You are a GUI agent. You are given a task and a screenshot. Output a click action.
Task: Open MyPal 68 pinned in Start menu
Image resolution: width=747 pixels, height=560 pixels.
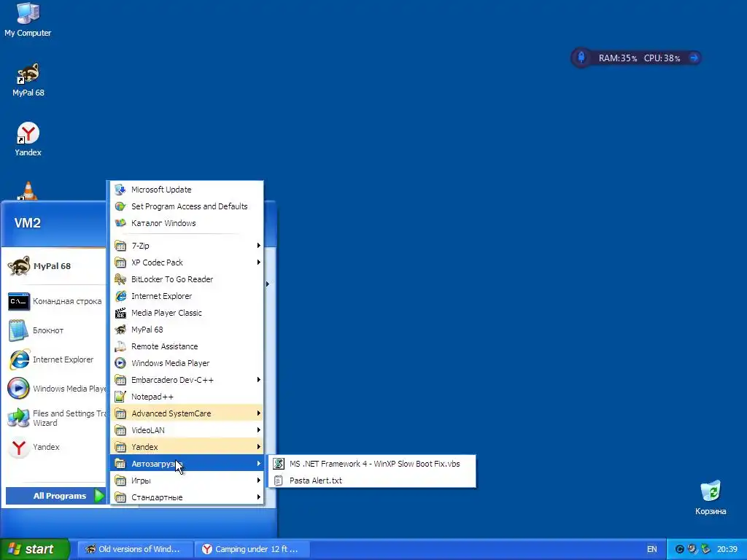(x=53, y=265)
